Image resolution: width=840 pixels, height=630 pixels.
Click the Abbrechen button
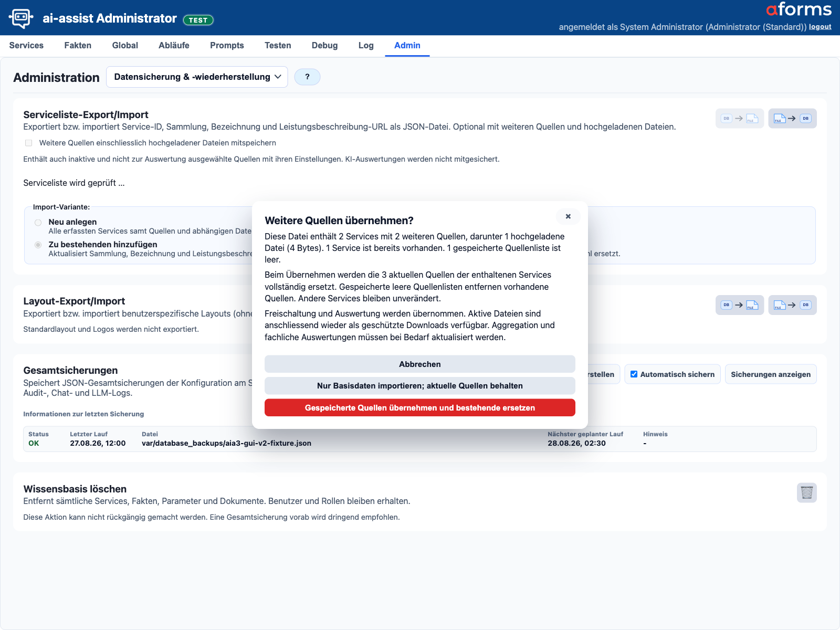tap(420, 364)
